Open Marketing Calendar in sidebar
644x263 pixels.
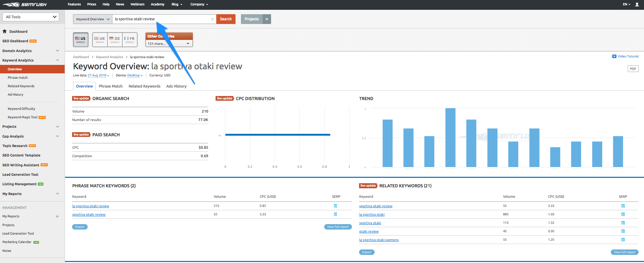17,242
